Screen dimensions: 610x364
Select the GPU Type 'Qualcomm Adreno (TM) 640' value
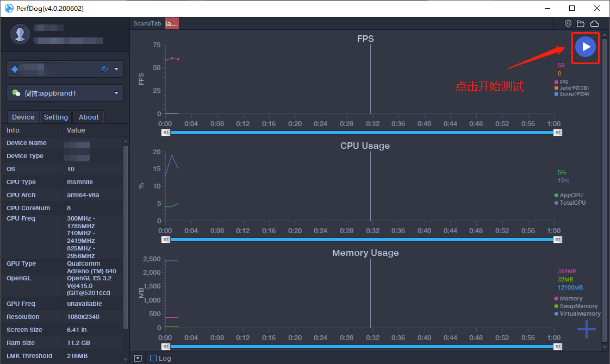coord(91,267)
